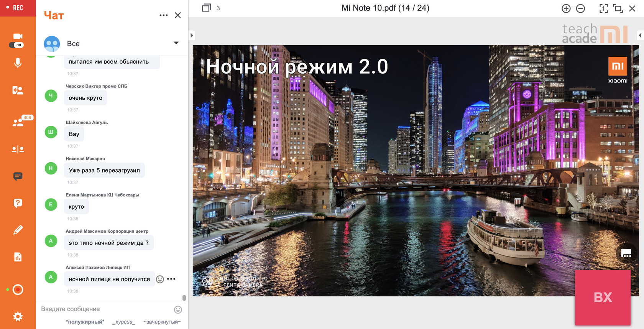This screenshot has height=329, width=644.
Task: Click the night mode slide image
Action: click(416, 171)
